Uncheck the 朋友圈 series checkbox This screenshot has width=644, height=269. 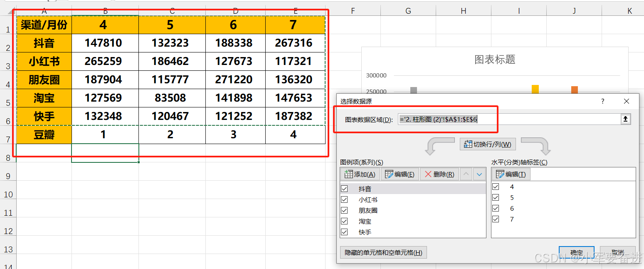click(x=344, y=210)
